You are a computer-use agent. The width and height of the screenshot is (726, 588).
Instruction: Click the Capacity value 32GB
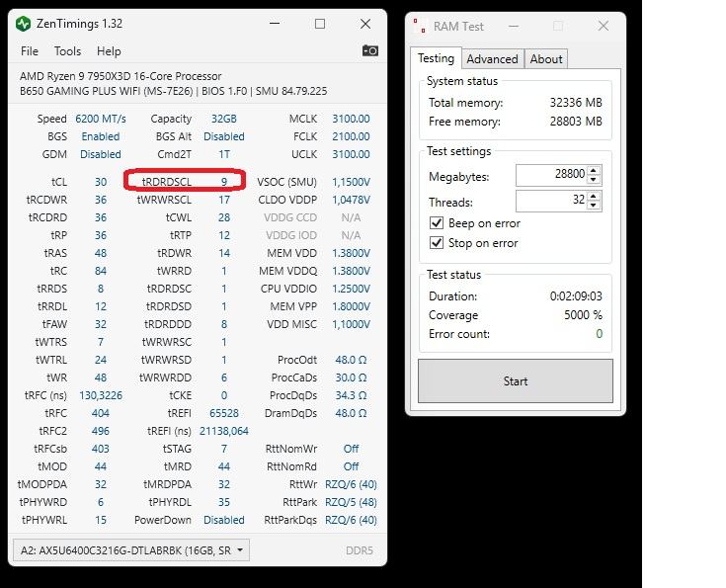coord(224,119)
